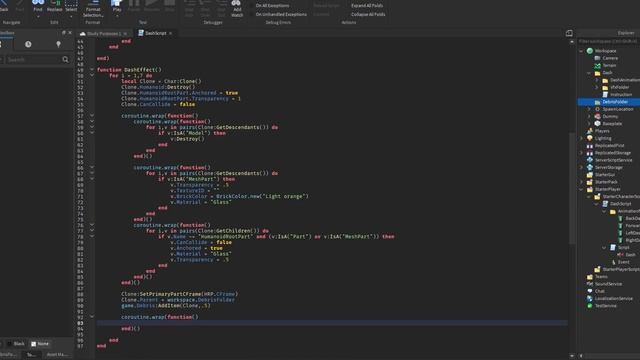Close the Toolbox panel

(x=70, y=33)
